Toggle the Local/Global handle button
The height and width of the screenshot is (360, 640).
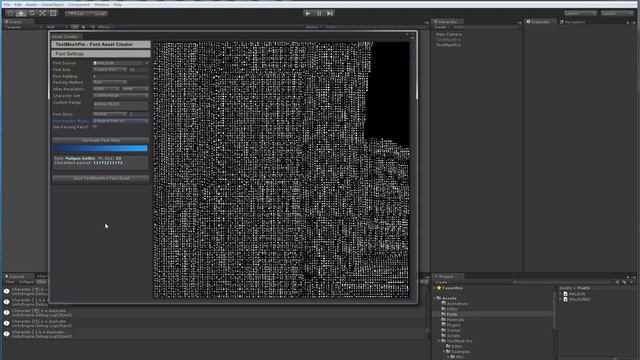tap(97, 13)
